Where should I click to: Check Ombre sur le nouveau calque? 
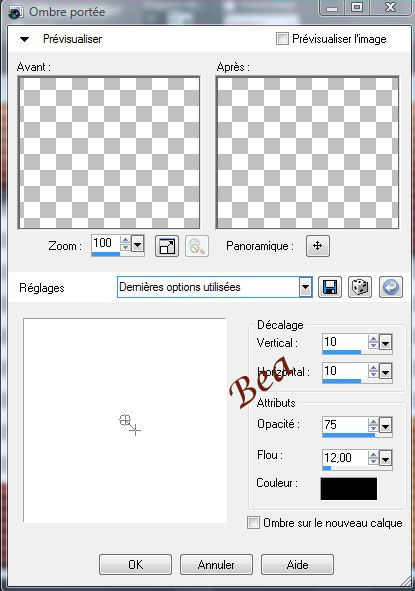(x=253, y=523)
